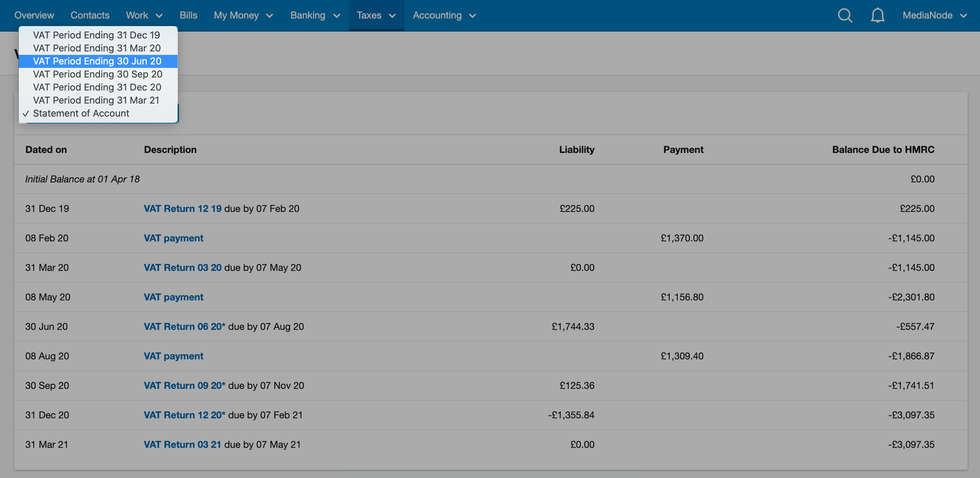This screenshot has width=980, height=478.
Task: Click the -£2,301.80 balance value
Action: 911,297
